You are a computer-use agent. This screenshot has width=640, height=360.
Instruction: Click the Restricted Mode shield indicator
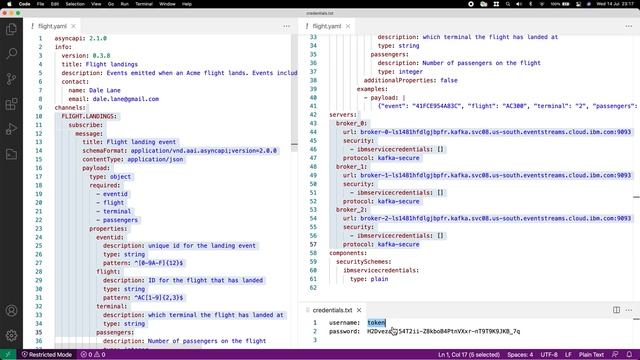[x=47, y=355]
